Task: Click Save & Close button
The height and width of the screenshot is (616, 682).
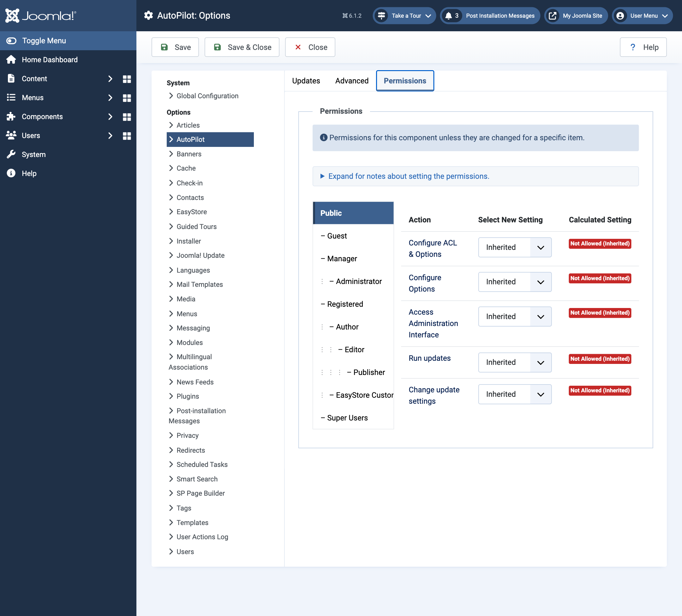Action: click(242, 47)
